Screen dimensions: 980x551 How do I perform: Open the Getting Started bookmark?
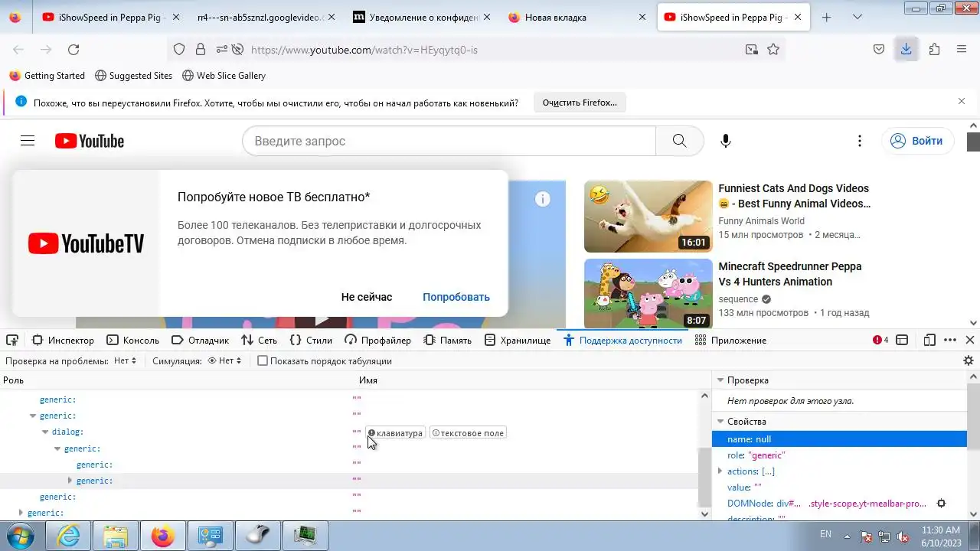click(x=47, y=76)
